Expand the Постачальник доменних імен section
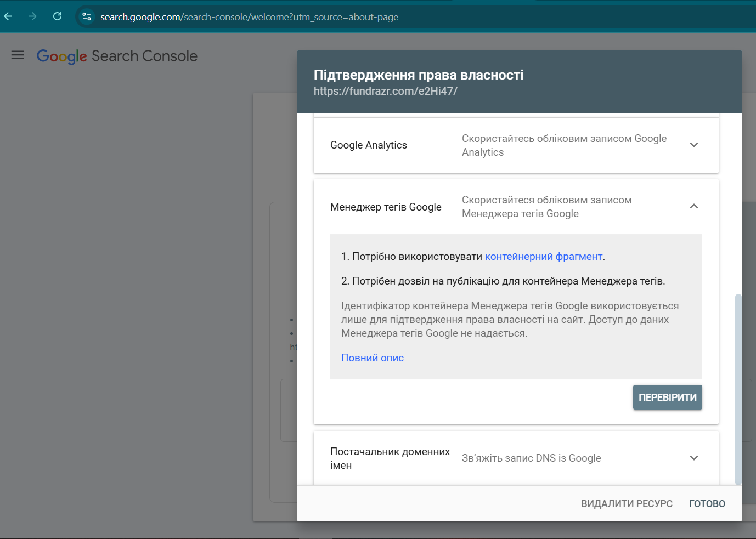The height and width of the screenshot is (539, 756). point(693,458)
